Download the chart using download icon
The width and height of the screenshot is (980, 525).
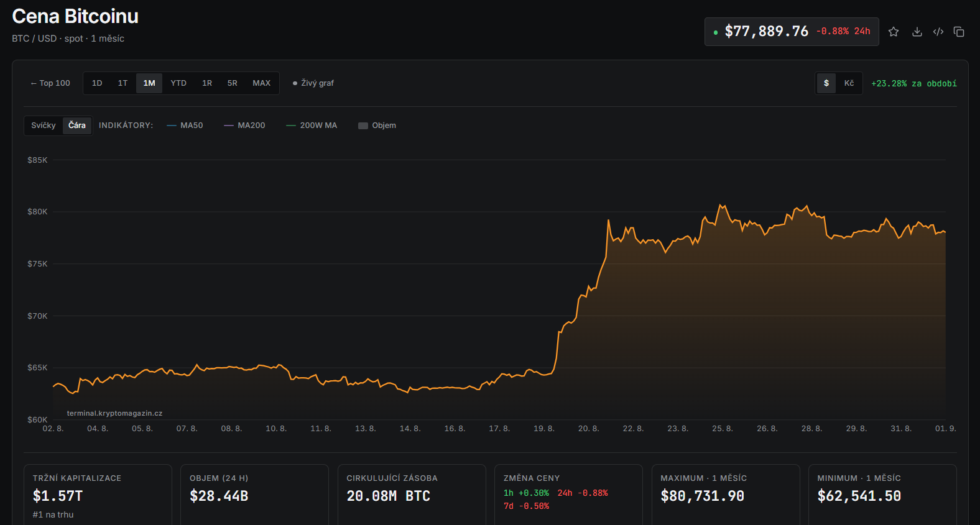click(917, 32)
